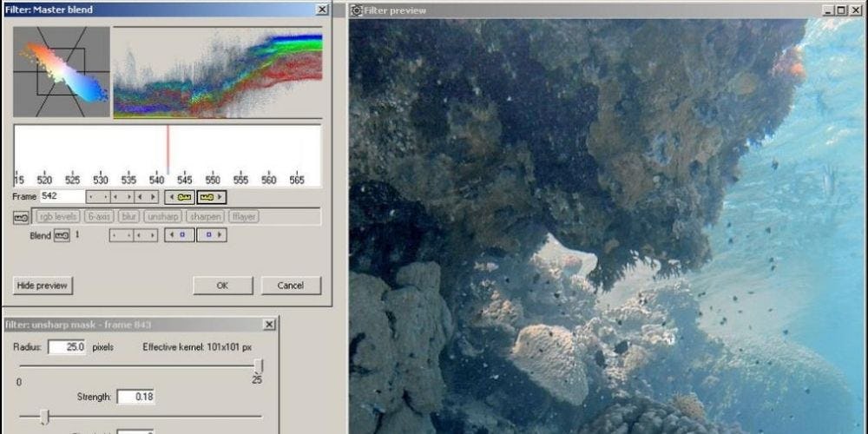Click the Frame number input field
The height and width of the screenshot is (434, 868).
click(61, 197)
